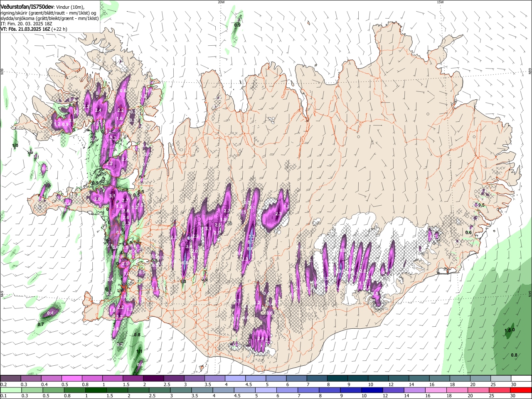The image size is (532, 399).
Task: Click the dusky purple swatch between 0.2 and 0.3 in the upper legend row
Action: click(x=10, y=379)
